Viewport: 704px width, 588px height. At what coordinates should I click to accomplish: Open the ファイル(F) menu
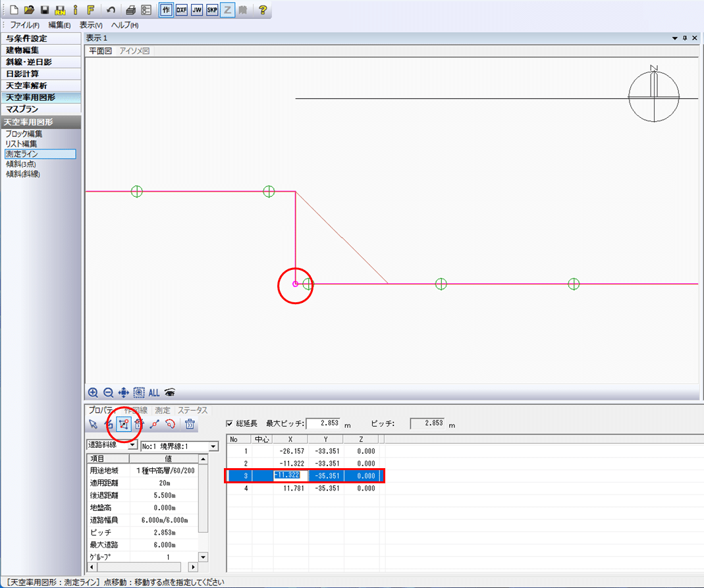(x=24, y=25)
